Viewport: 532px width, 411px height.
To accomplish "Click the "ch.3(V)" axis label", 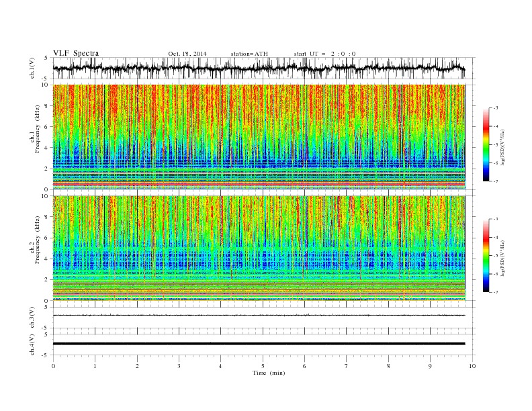I will pyautogui.click(x=32, y=318).
